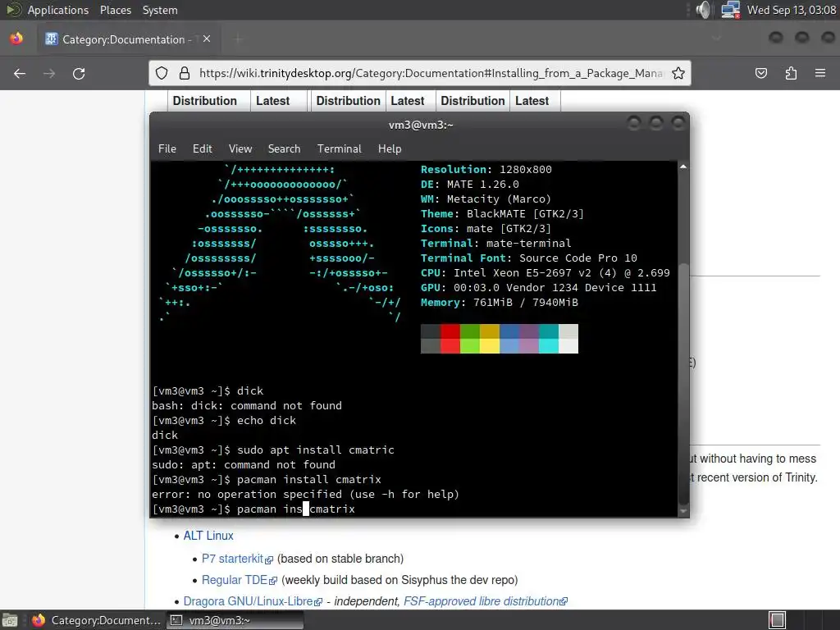Image resolution: width=840 pixels, height=630 pixels.
Task: Click the bright yellow neofetch color block
Action: [x=490, y=346]
